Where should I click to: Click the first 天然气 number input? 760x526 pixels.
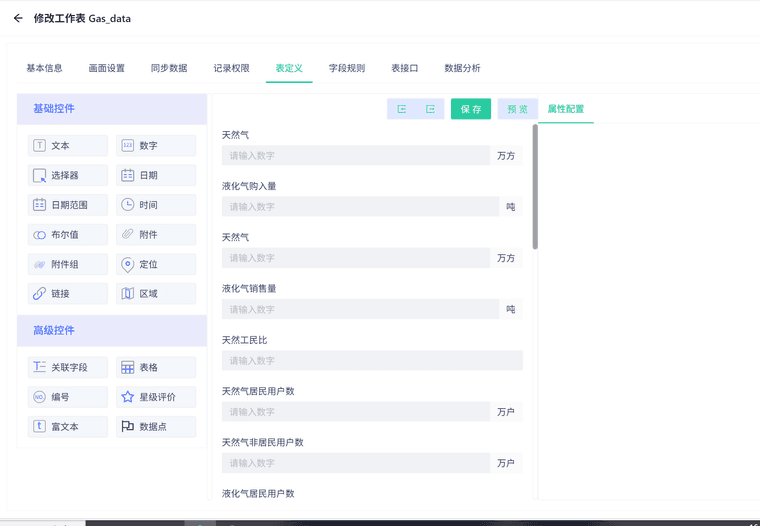[x=356, y=156]
